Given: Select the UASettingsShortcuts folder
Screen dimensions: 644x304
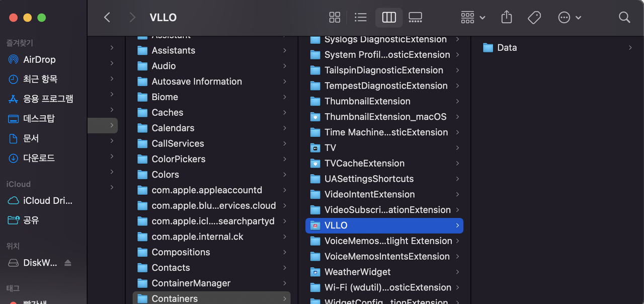Looking at the screenshot, I should [384, 179].
